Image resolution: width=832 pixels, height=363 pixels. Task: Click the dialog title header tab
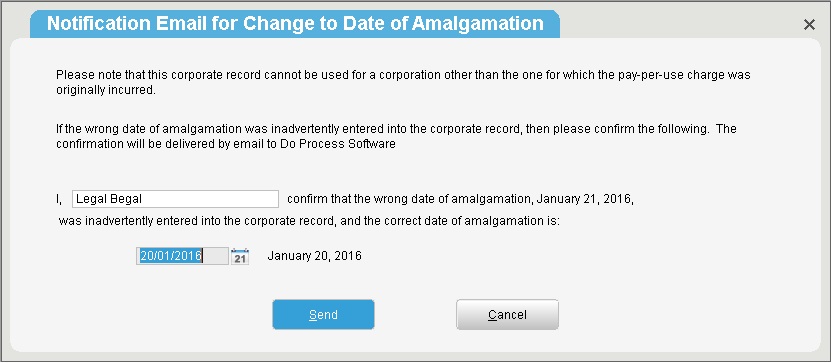pyautogui.click(x=295, y=24)
